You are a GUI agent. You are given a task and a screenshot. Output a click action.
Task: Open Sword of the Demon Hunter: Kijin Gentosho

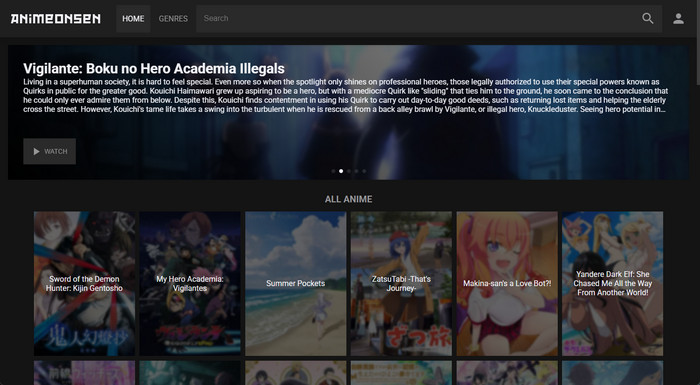coord(84,284)
